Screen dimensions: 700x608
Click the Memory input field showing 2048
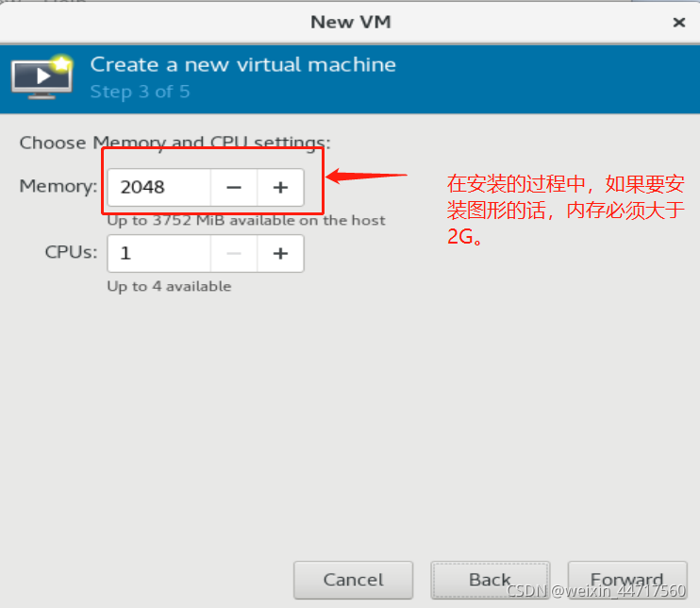point(158,187)
